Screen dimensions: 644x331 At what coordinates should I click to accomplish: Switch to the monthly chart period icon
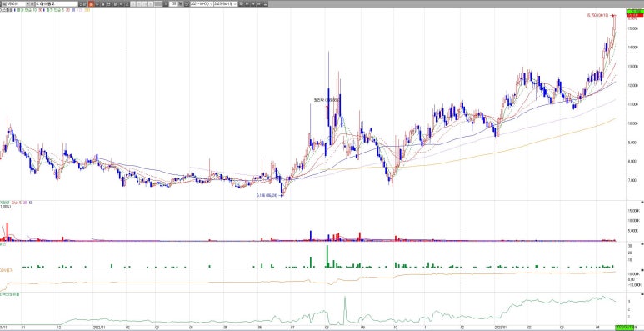tap(102, 3)
